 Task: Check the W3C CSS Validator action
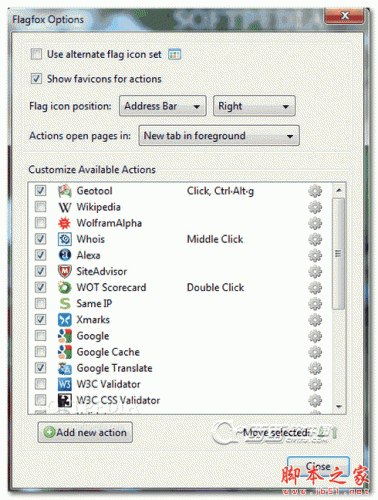click(41, 400)
